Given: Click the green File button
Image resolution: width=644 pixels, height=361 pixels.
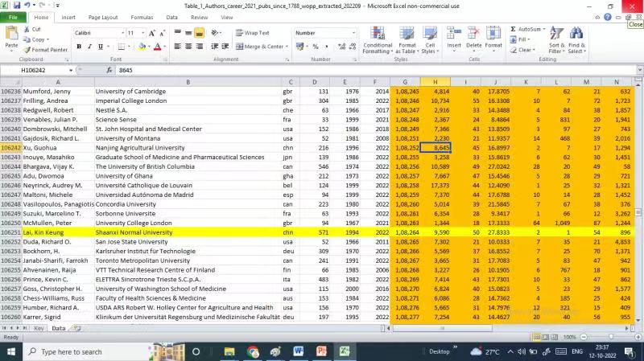Looking at the screenshot, I should [x=14, y=17].
